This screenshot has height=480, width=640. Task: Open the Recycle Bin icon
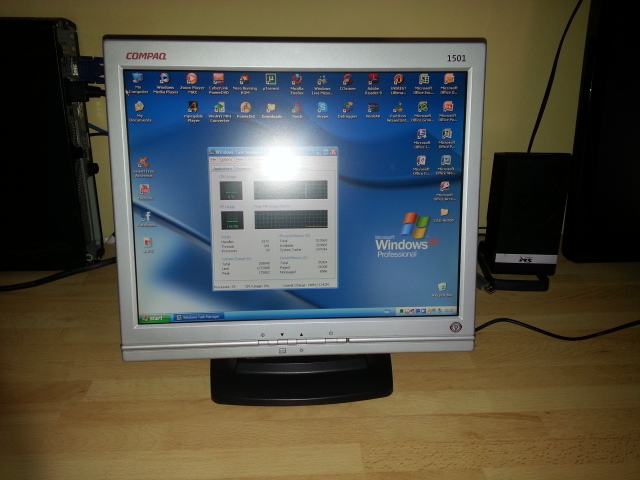point(442,289)
